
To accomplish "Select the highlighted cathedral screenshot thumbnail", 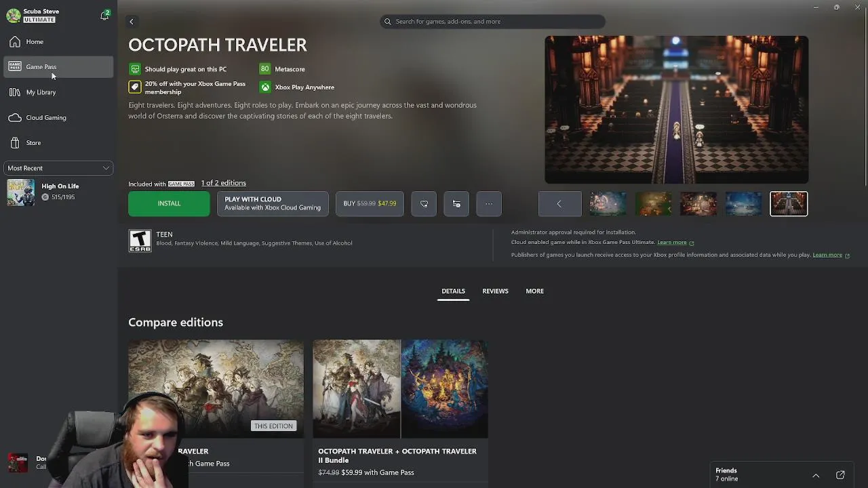I will click(x=789, y=204).
